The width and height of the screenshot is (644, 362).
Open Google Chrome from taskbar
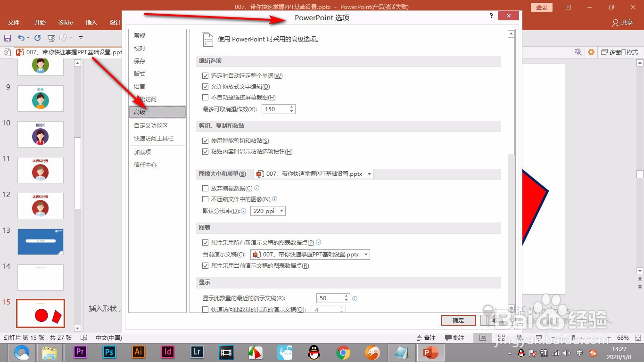pos(343,352)
